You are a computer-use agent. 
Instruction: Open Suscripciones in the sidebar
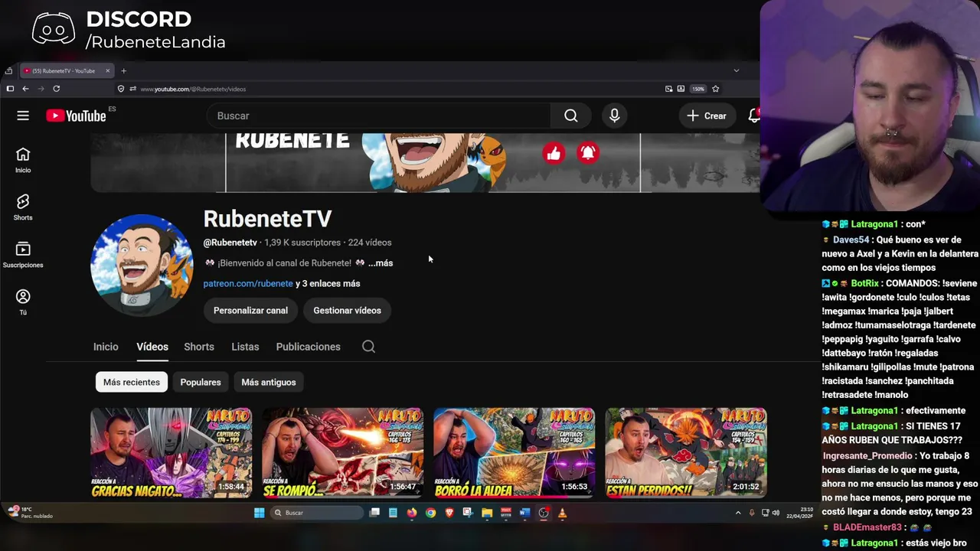click(23, 255)
